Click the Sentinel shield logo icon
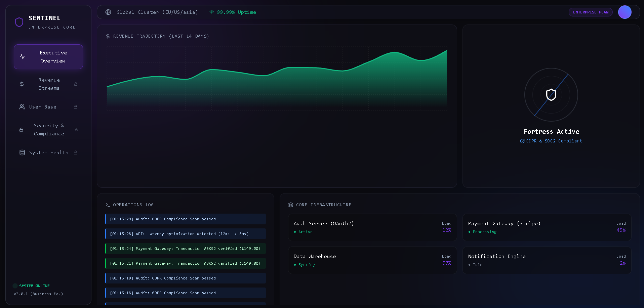 (x=19, y=22)
